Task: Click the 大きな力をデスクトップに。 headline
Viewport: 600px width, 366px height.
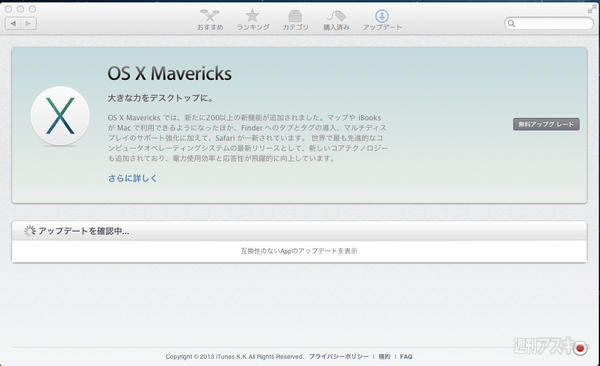Action: [x=160, y=98]
